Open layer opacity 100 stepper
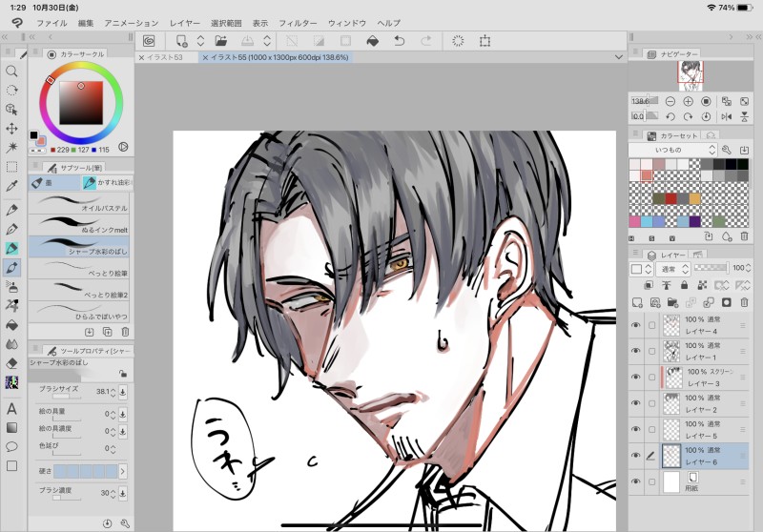The height and width of the screenshot is (532, 763). (x=748, y=268)
